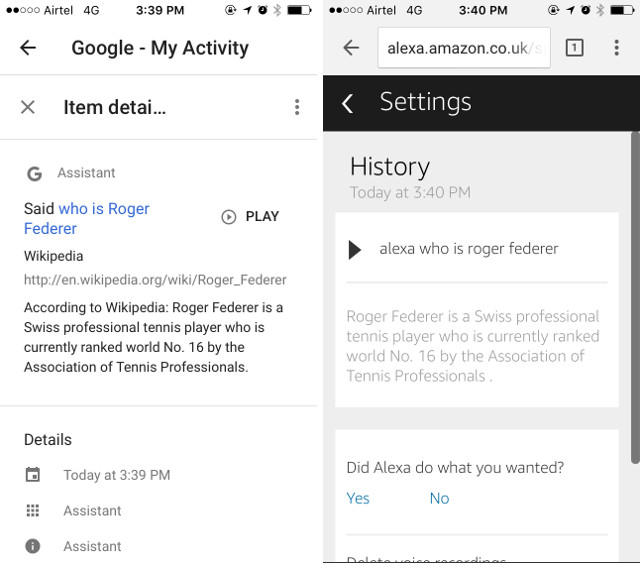This screenshot has height=563, width=640.
Task: Open the 'who is Roger Federer' query link
Action: pos(87,218)
